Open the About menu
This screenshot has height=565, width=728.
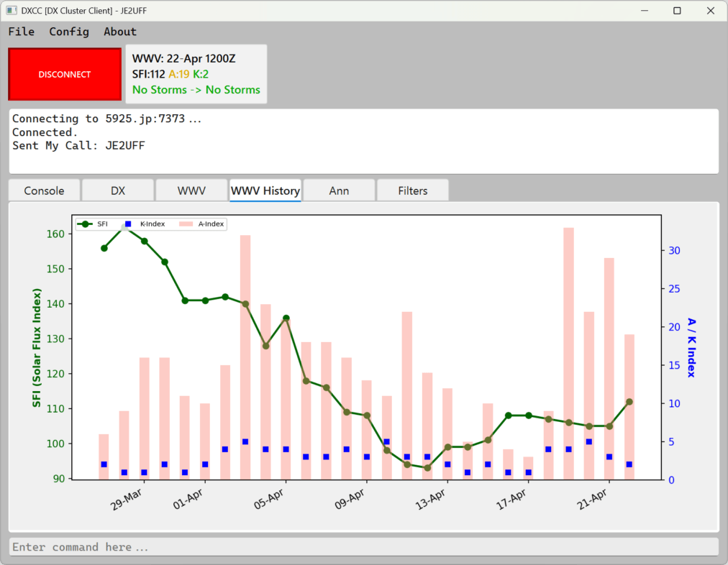119,32
